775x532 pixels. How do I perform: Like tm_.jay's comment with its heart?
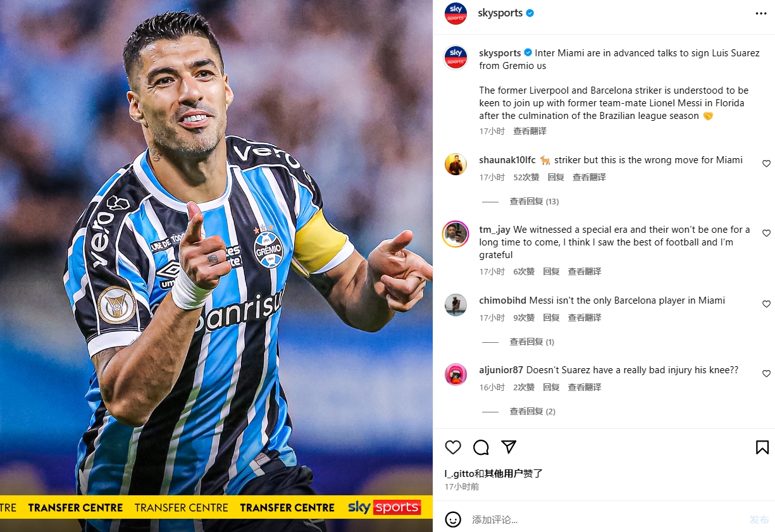coord(766,233)
